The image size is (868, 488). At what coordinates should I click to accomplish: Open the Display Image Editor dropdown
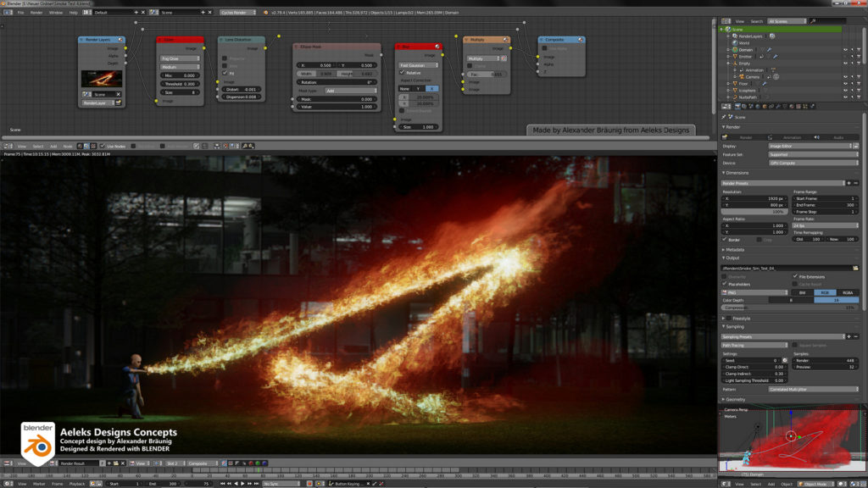pos(810,146)
